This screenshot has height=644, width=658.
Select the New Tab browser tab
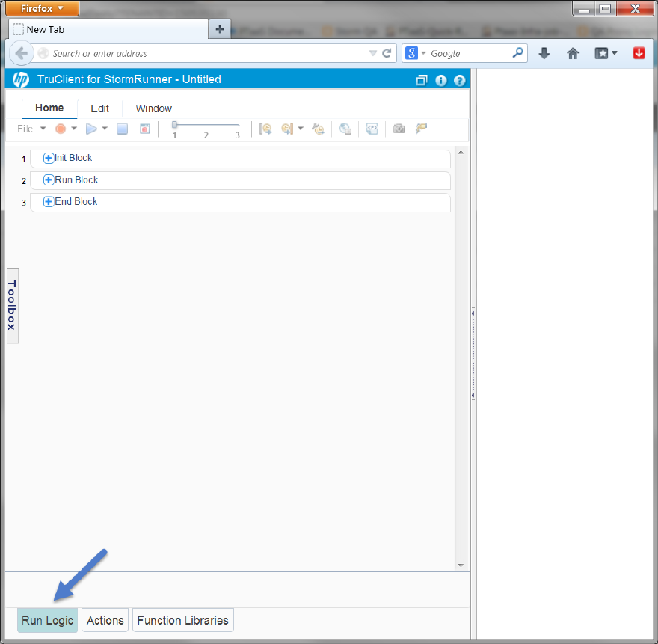[x=108, y=29]
